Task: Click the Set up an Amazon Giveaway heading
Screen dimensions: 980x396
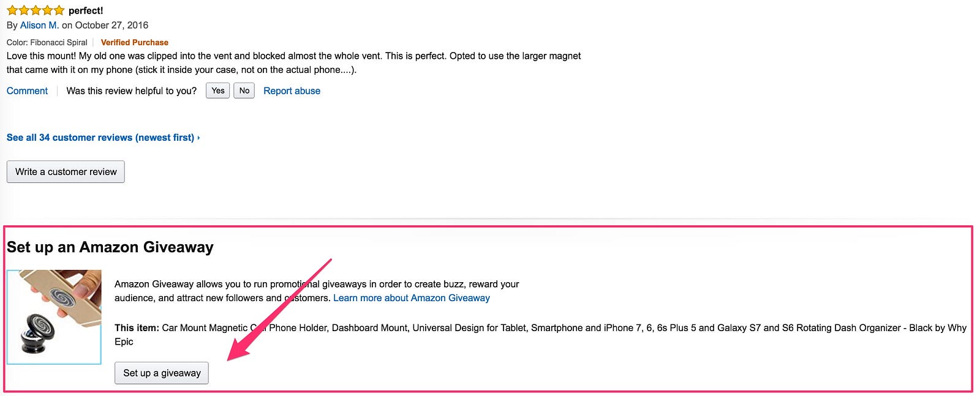Action: tap(110, 247)
